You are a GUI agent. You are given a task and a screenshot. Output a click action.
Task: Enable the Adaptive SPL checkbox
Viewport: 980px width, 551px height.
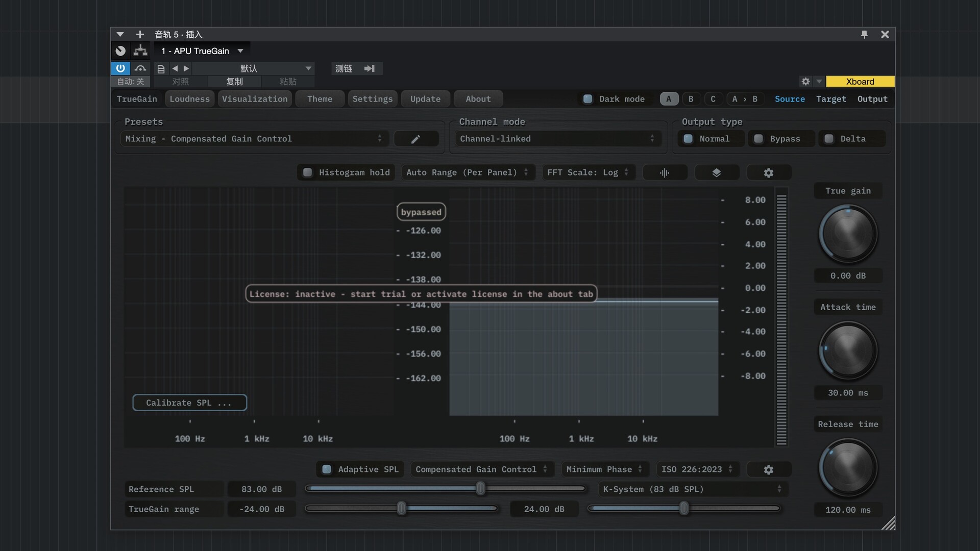[x=327, y=469]
